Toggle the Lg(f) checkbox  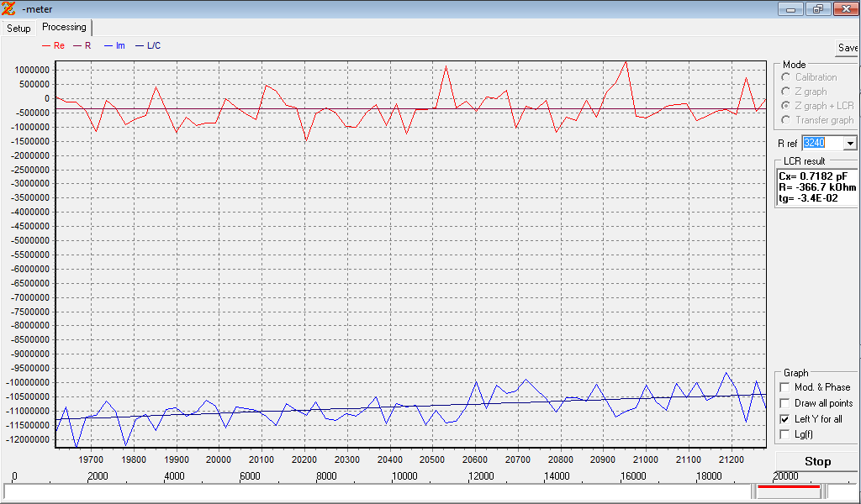[784, 434]
